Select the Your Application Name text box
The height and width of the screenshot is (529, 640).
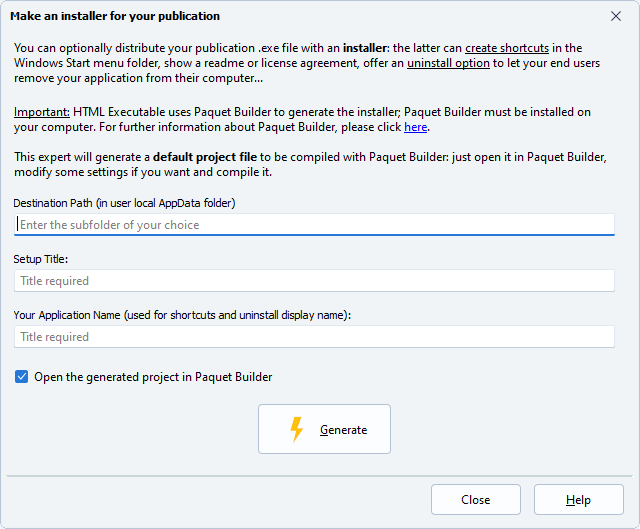[x=314, y=337]
